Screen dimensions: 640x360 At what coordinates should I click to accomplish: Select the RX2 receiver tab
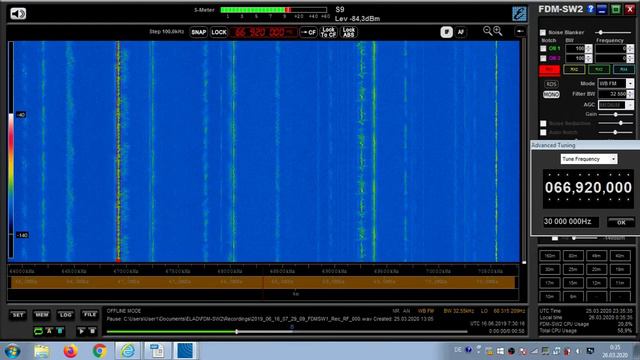pyautogui.click(x=574, y=69)
